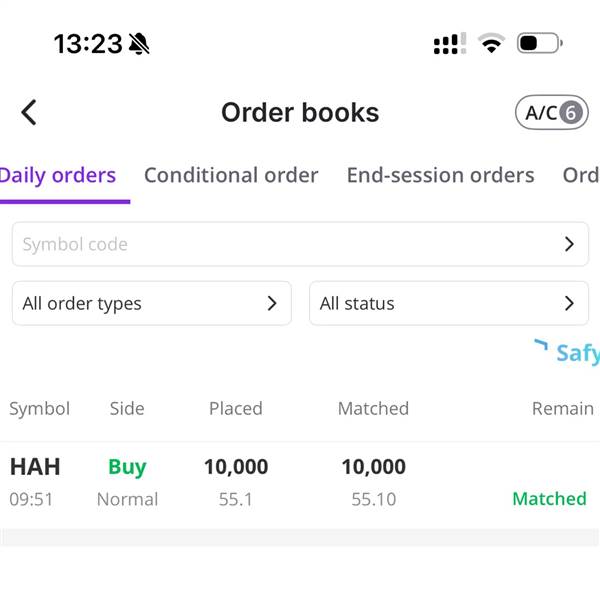The width and height of the screenshot is (600, 600).
Task: Open End-session orders tab
Action: click(x=440, y=176)
